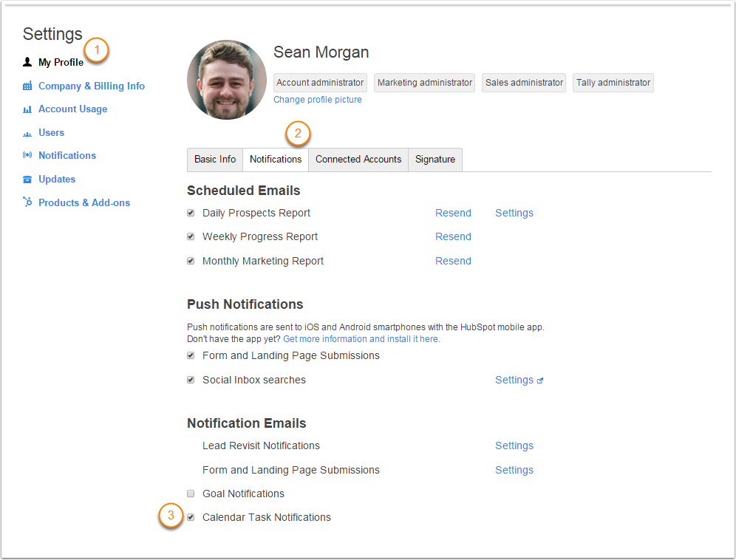This screenshot has height=560, width=736.
Task: Open Products & Add-ons page
Action: pyautogui.click(x=84, y=202)
